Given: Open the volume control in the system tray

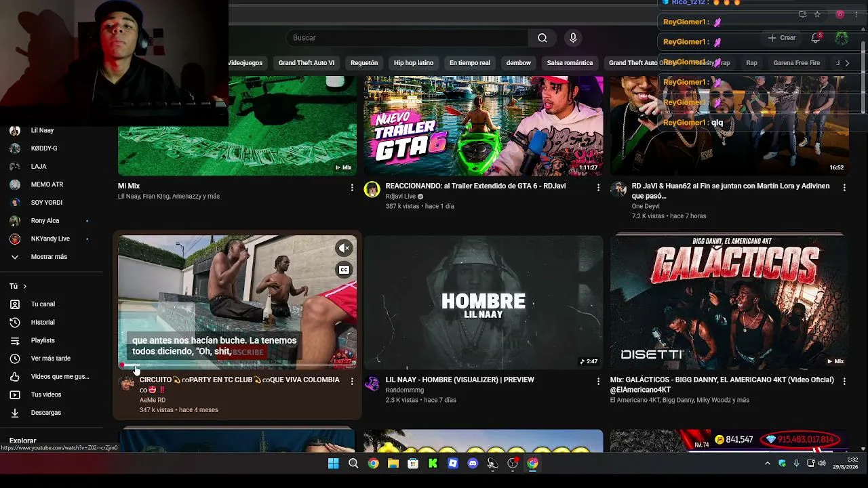Looking at the screenshot, I should pos(822,464).
